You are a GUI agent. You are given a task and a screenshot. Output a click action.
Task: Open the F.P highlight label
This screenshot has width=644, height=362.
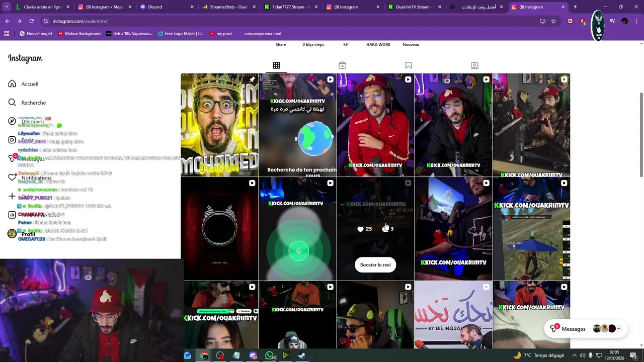coord(346,45)
